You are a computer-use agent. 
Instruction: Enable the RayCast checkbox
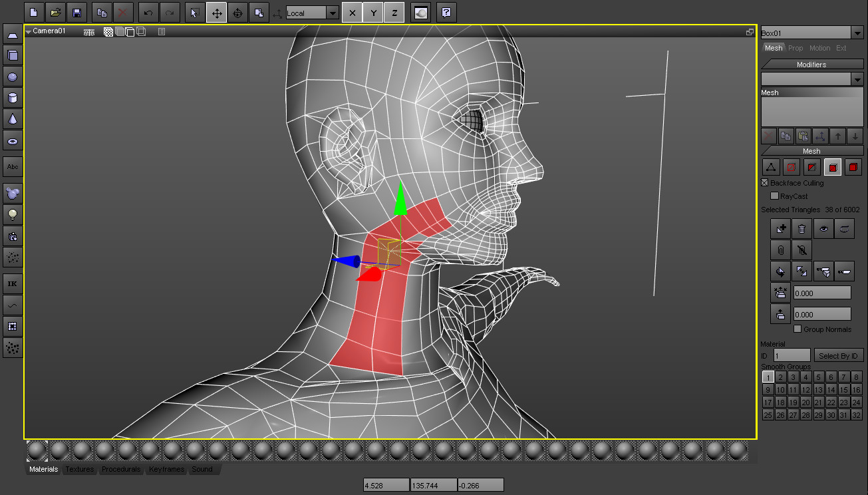point(774,196)
